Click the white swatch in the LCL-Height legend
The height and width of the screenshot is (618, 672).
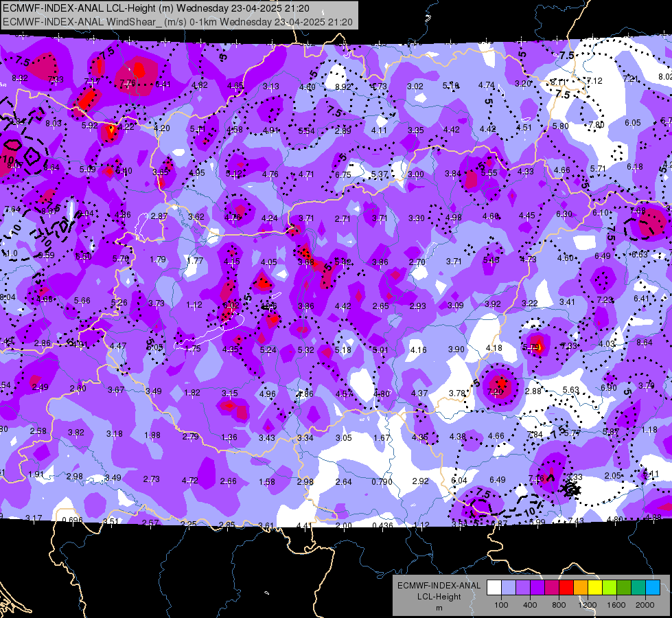(x=494, y=588)
